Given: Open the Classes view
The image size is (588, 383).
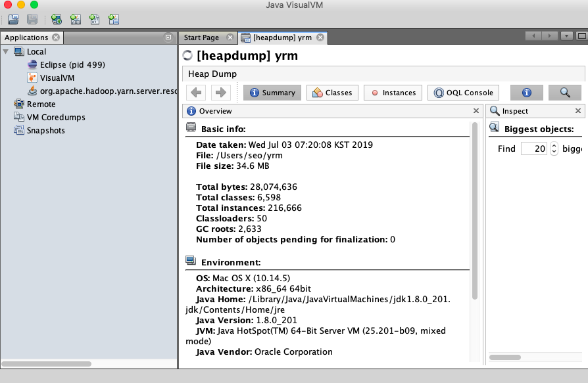Looking at the screenshot, I should [x=332, y=93].
